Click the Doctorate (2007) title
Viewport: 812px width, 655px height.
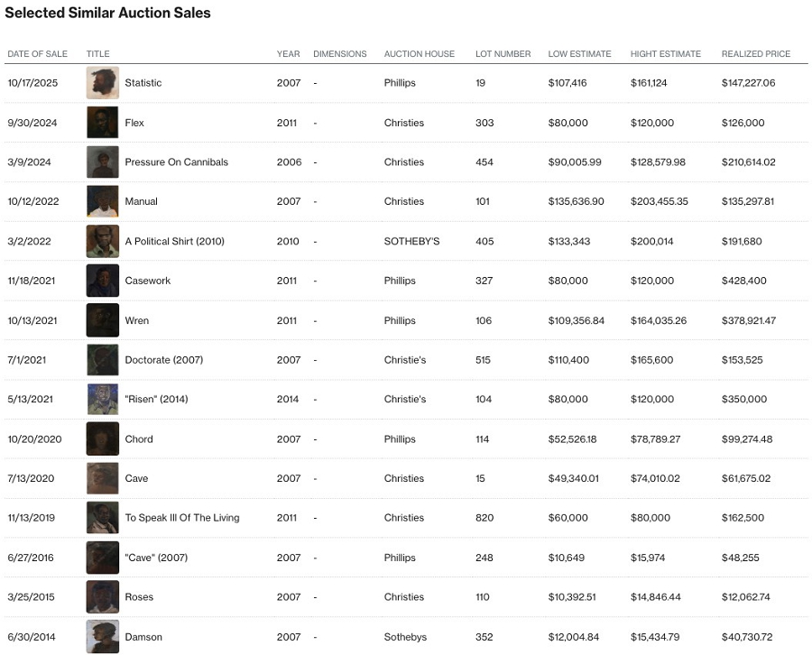coord(163,360)
